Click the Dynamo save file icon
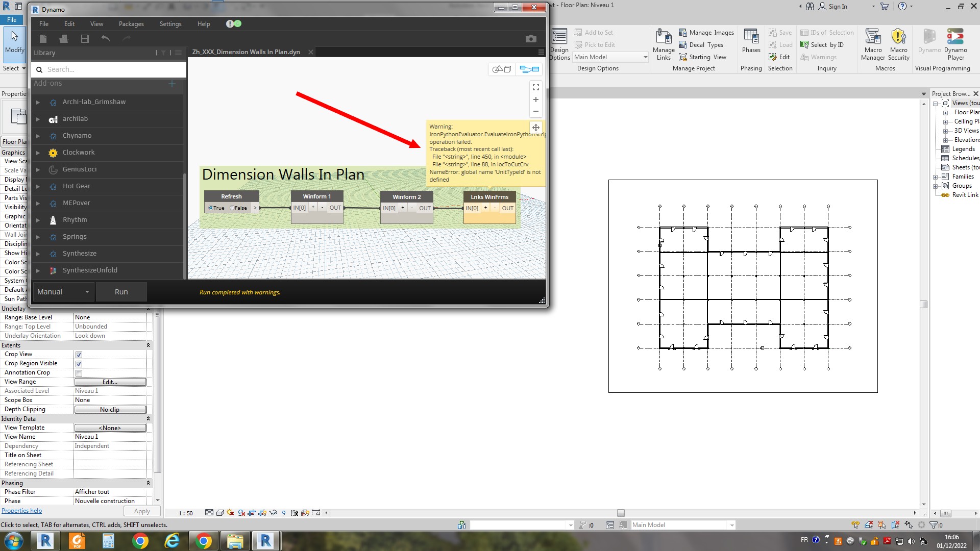The width and height of the screenshot is (980, 551). point(85,39)
